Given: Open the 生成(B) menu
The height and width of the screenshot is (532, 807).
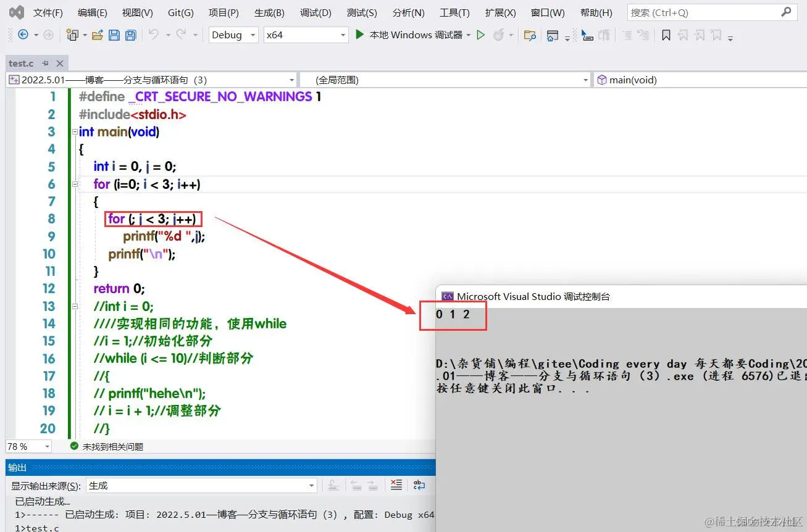Looking at the screenshot, I should (x=269, y=12).
